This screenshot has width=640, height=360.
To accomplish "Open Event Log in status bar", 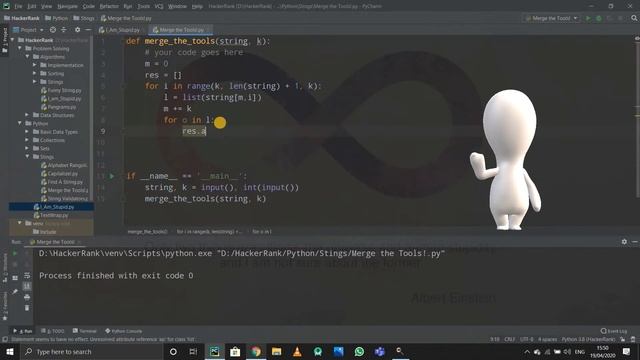I will (614, 331).
